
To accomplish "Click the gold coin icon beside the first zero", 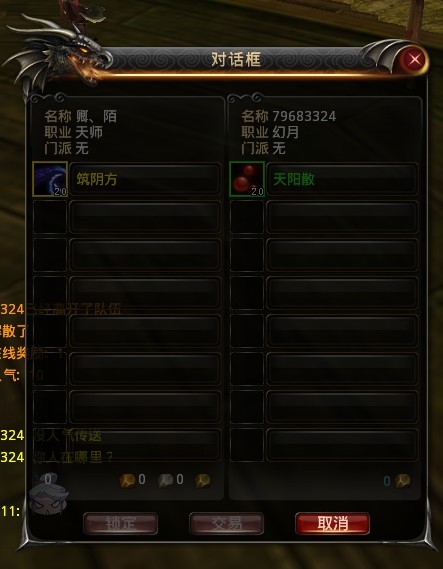I will [127, 480].
